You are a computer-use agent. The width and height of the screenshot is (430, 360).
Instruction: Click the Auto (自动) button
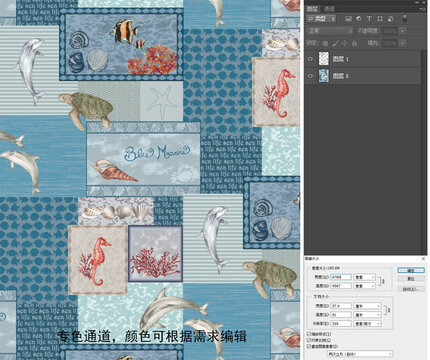(x=411, y=289)
